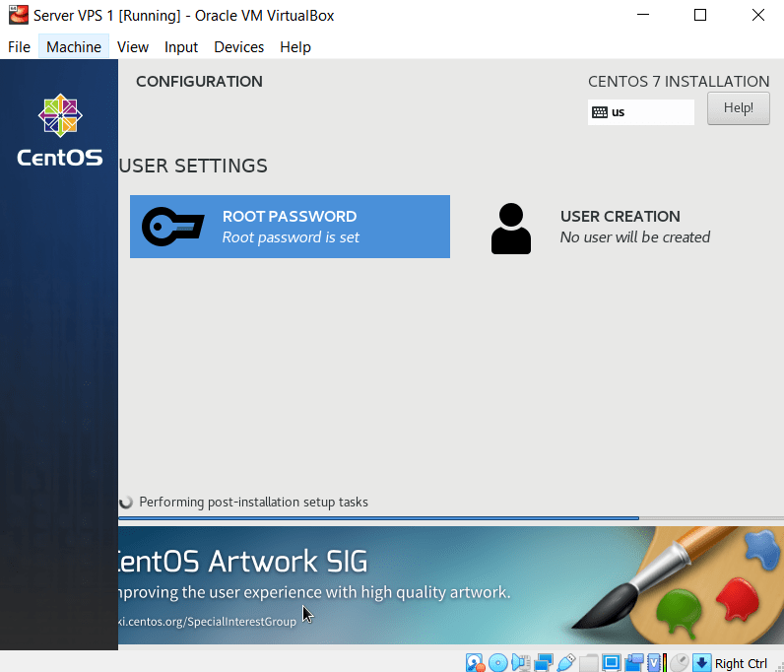Click the virtualization features V icon

click(654, 662)
